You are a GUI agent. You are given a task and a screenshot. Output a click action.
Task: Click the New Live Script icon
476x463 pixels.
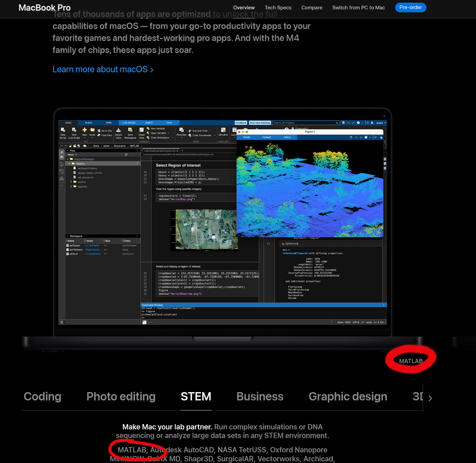[74, 130]
